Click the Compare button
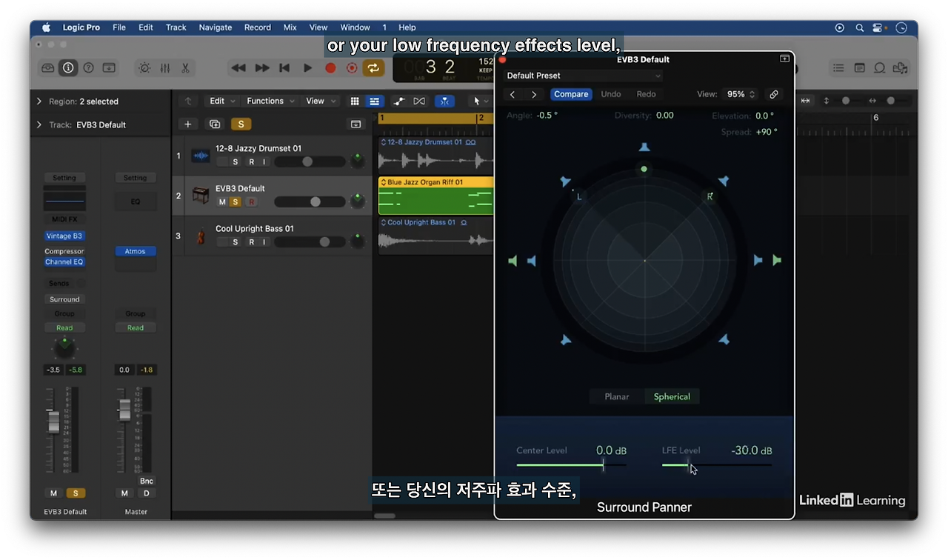This screenshot has width=948, height=560. coord(571,94)
